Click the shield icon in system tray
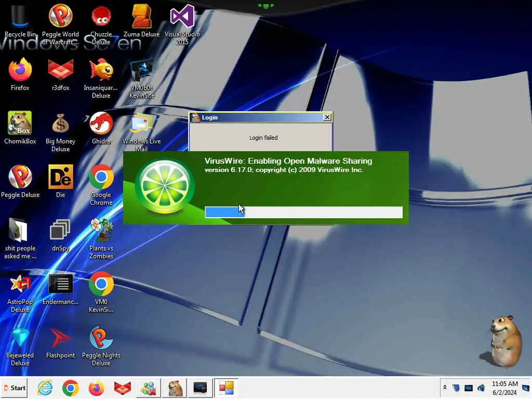 pos(456,388)
